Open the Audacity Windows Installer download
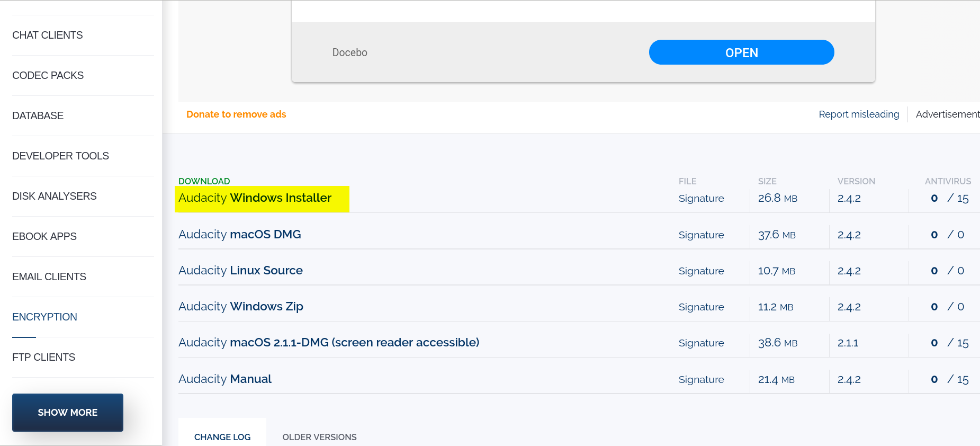 (255, 198)
